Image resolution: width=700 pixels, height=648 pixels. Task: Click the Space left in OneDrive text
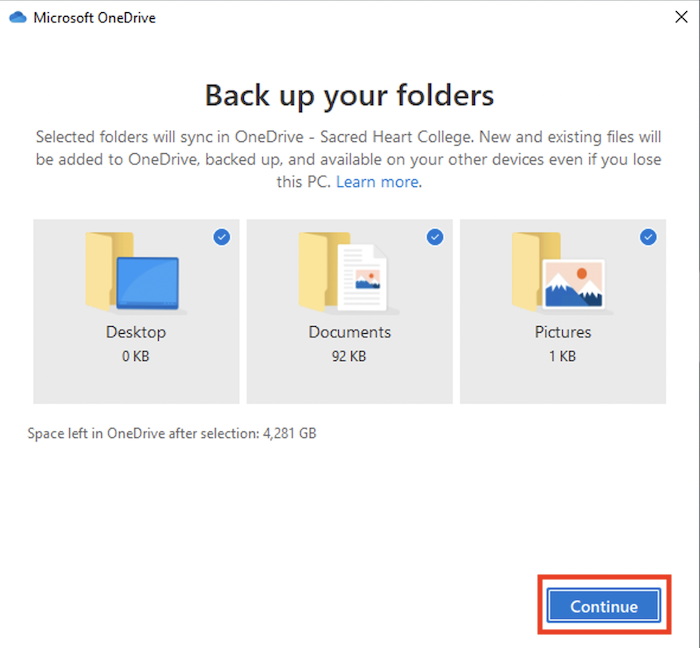172,434
